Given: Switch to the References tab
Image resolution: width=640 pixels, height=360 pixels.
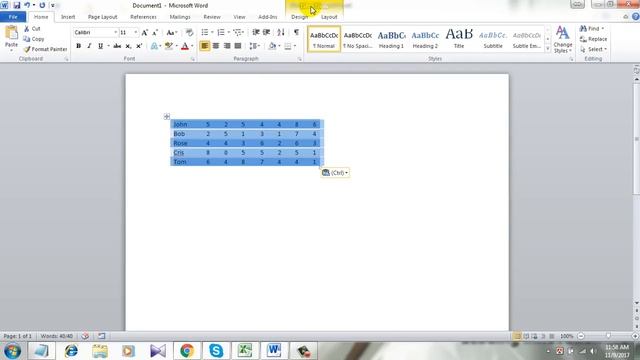Looking at the screenshot, I should 143,17.
